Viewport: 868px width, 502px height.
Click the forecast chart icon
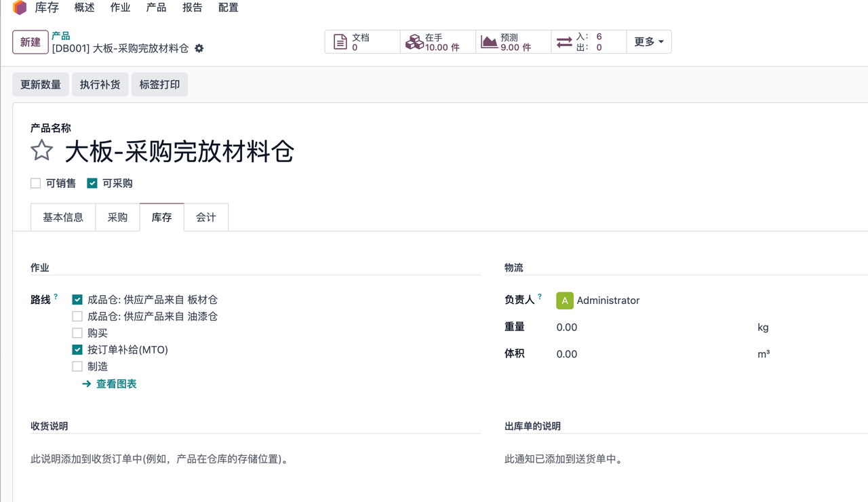(489, 42)
